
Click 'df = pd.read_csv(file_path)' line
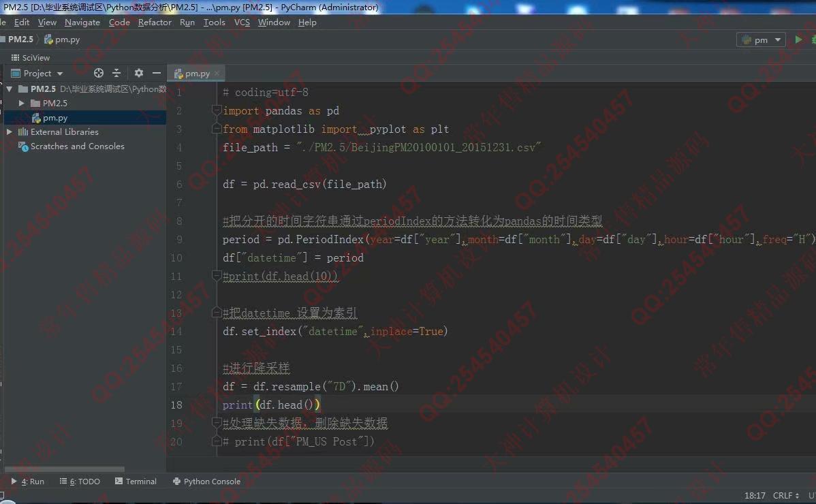click(x=304, y=184)
